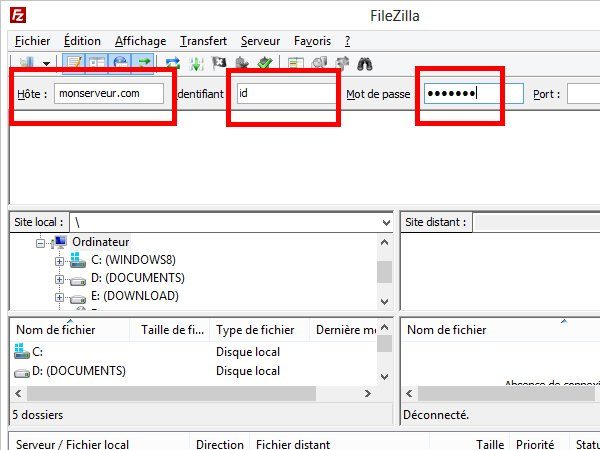Viewport: 600px width, 450px height.
Task: Click the local tree vertical scrollbar thumb
Action: [385, 272]
